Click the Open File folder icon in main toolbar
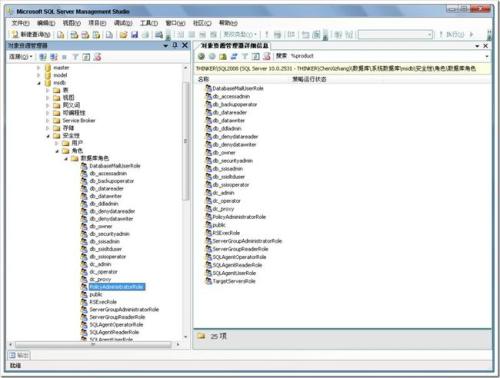Image resolution: width=500 pixels, height=378 pixels. 124,35
